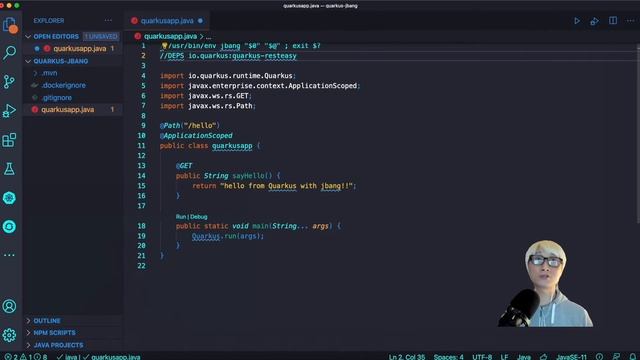This screenshot has height=360, width=640.
Task: Click the @GET annotation on line 13
Action: (184, 166)
